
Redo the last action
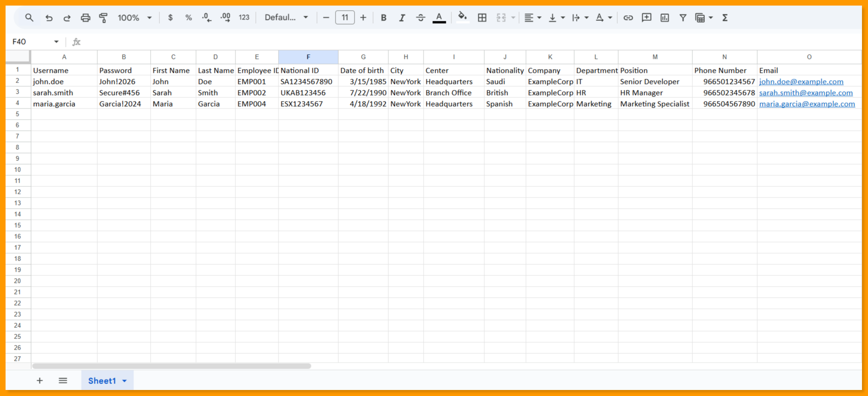coord(67,18)
